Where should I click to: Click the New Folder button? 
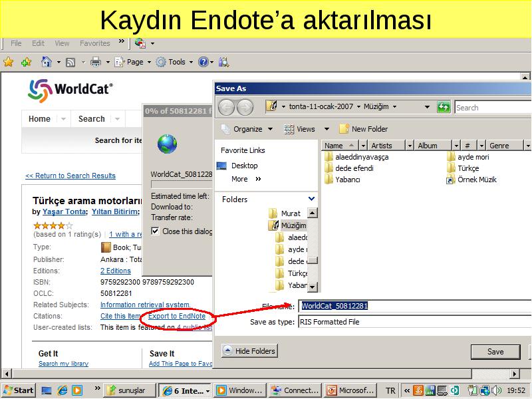click(x=363, y=129)
